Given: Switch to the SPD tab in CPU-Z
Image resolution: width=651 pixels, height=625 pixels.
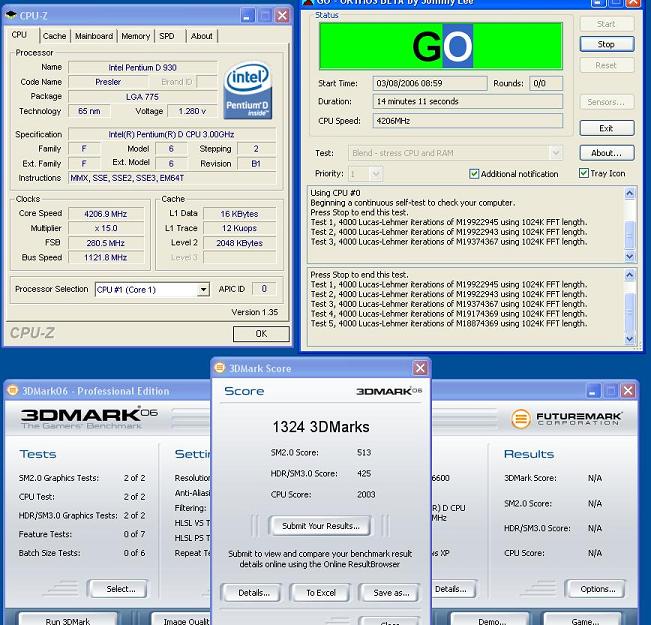Looking at the screenshot, I should pyautogui.click(x=167, y=36).
